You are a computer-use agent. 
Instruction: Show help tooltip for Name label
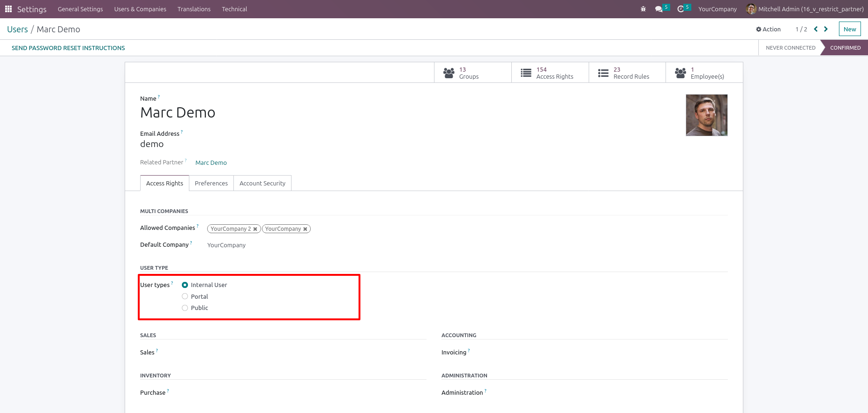(159, 96)
